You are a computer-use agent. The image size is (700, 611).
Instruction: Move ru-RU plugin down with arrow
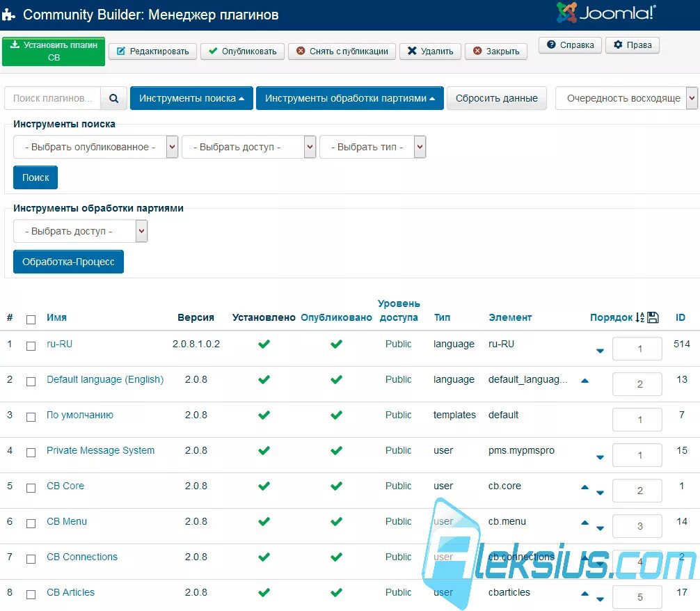point(600,351)
